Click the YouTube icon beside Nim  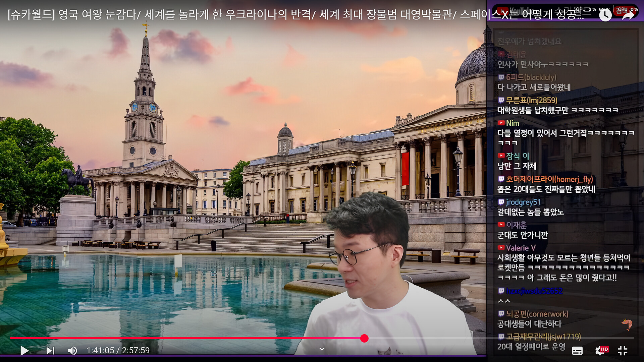tap(501, 123)
